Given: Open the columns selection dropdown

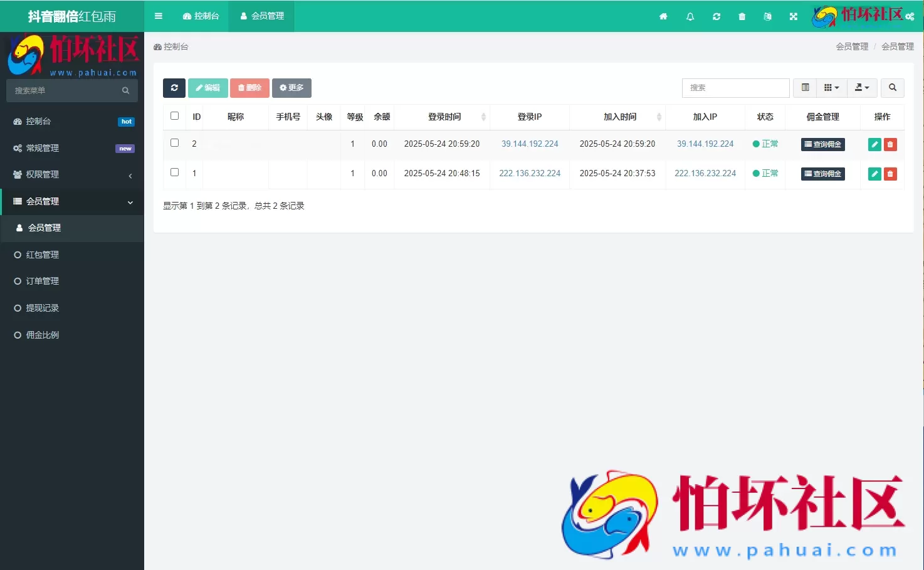Looking at the screenshot, I should (831, 88).
